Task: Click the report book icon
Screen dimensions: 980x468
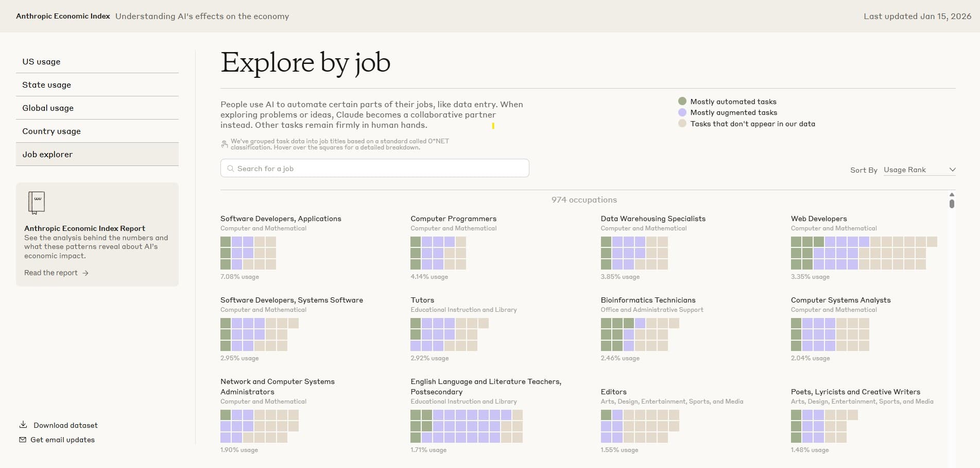Action: [x=37, y=203]
